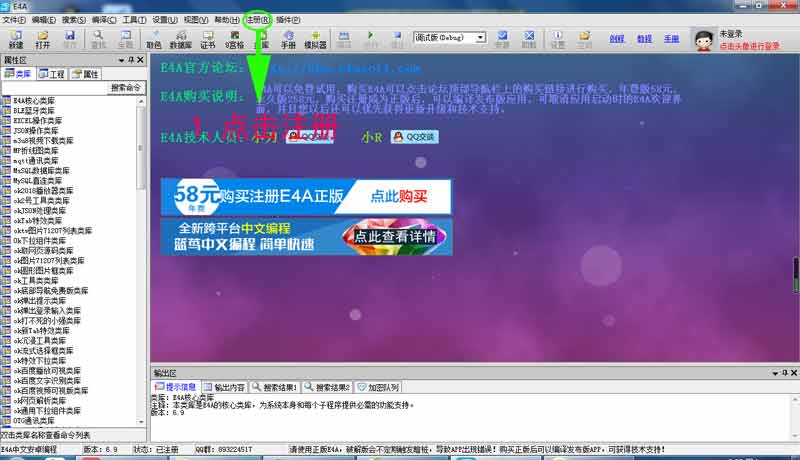Switch to the 输出内容 output tab
This screenshot has width=800, height=460.
(225, 387)
